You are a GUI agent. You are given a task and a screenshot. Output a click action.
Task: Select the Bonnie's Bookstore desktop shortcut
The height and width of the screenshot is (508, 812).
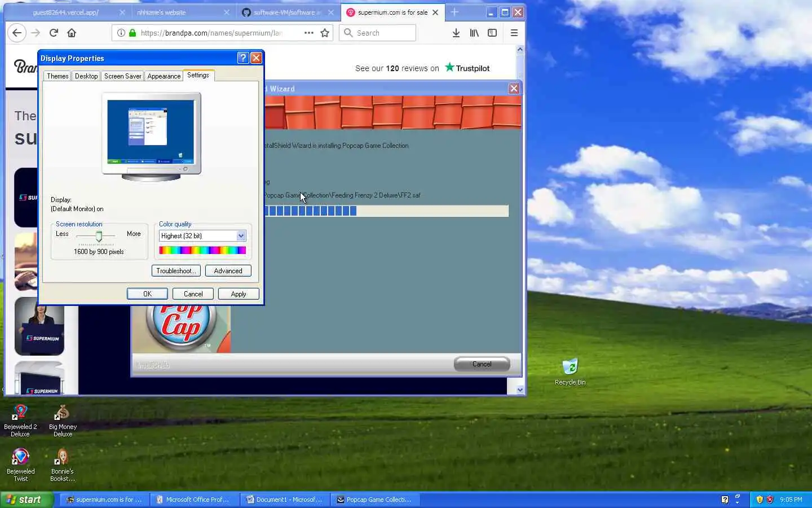(x=63, y=465)
